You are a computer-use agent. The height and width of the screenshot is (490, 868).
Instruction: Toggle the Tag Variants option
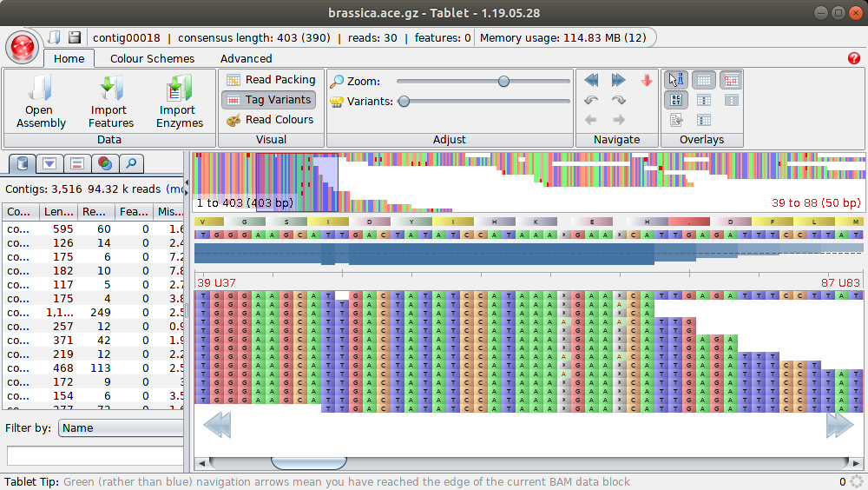click(x=270, y=100)
